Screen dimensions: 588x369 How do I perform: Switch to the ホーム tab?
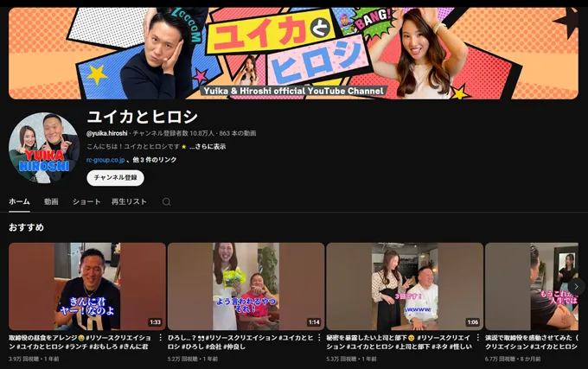tap(19, 201)
